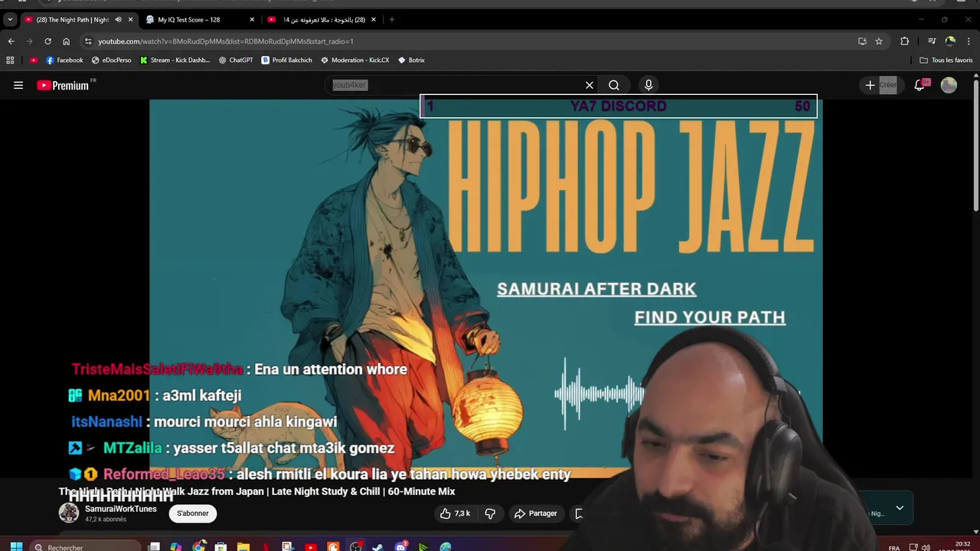Open the system volume tray icon
980x551 pixels.
click(926, 548)
